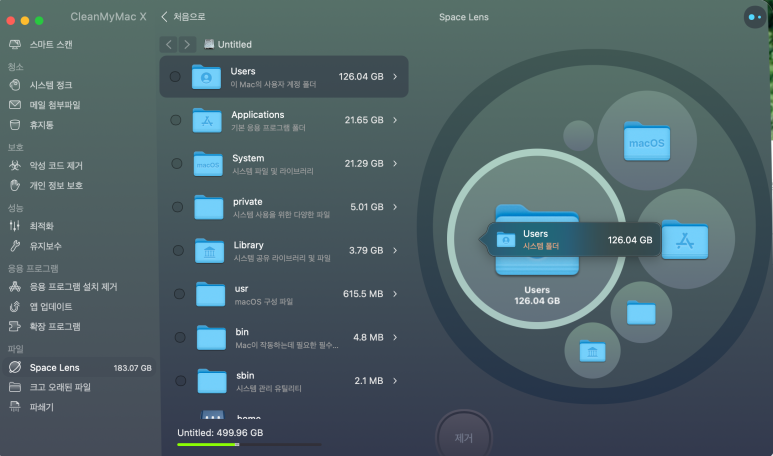Screen dimensions: 773x456
Task: Select the Space Lens sidebar icon
Action: 15,367
